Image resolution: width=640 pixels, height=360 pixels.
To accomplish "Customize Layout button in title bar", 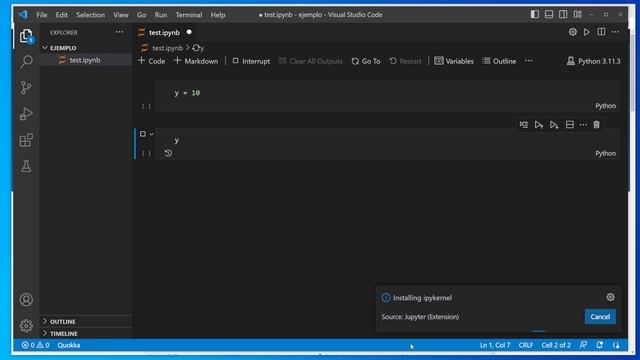I will pos(578,14).
